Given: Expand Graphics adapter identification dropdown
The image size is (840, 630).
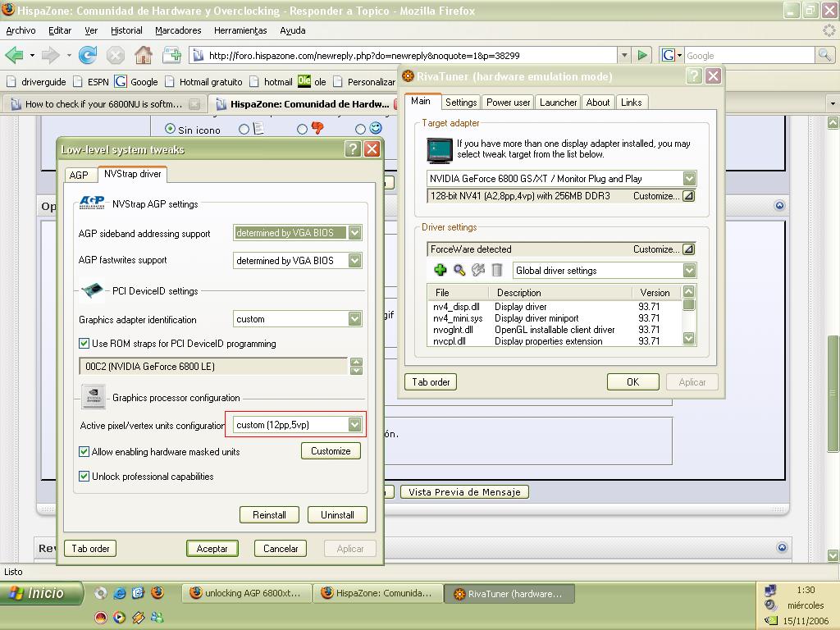Looking at the screenshot, I should click(354, 319).
